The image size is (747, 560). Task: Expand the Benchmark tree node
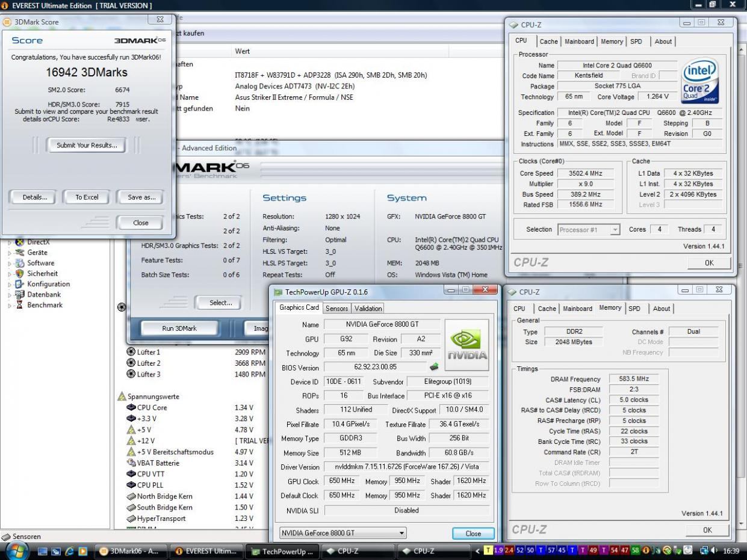tap(9, 306)
